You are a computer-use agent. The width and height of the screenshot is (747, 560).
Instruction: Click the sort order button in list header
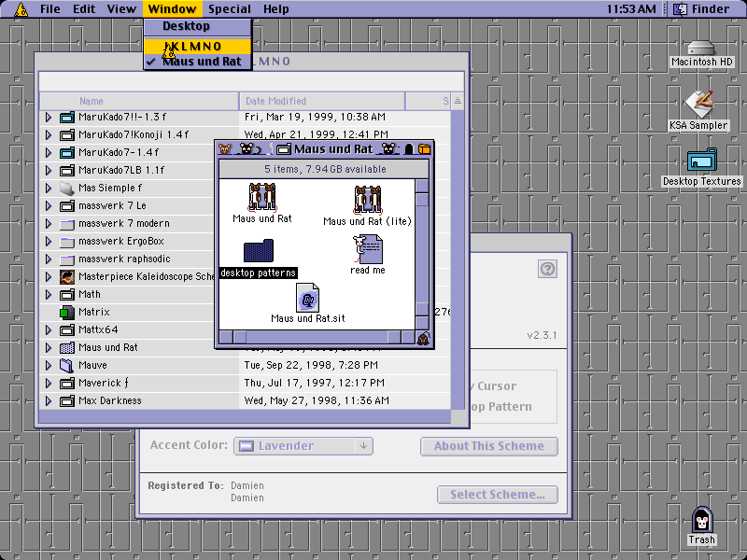click(458, 101)
